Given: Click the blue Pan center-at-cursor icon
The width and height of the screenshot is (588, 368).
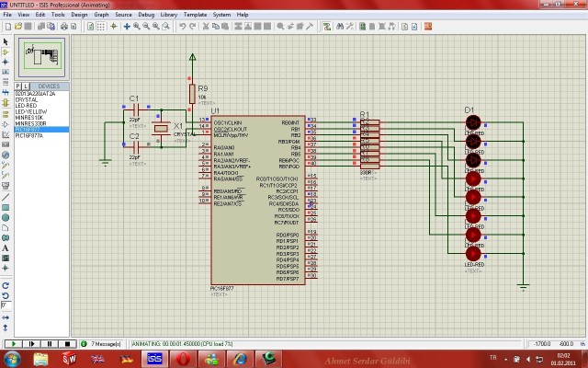Looking at the screenshot, I should pyautogui.click(x=127, y=27).
